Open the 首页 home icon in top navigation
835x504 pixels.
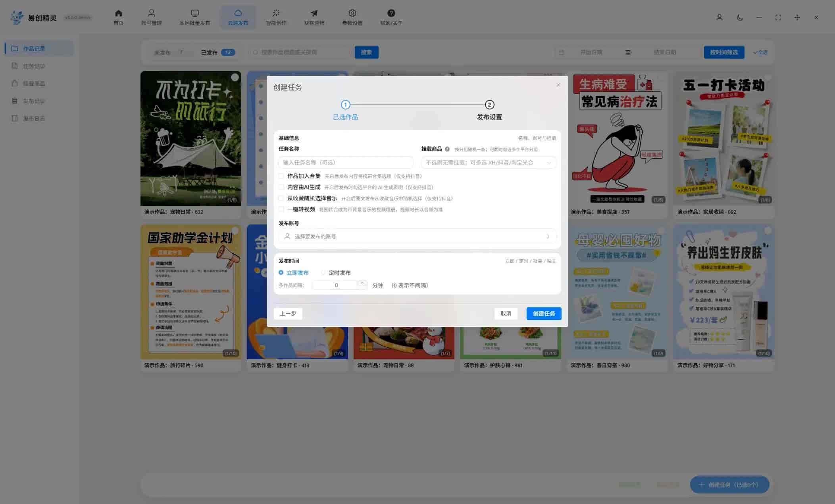[118, 13]
